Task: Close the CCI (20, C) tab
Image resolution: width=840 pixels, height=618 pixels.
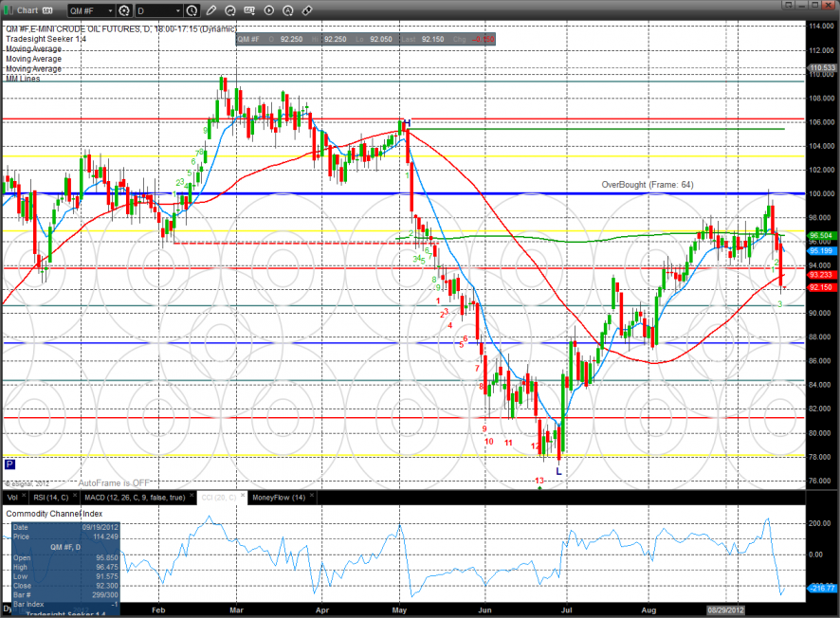Action: [x=241, y=497]
